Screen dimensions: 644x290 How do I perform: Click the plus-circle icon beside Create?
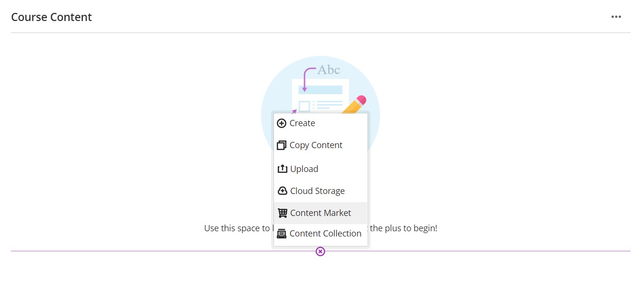coord(282,123)
